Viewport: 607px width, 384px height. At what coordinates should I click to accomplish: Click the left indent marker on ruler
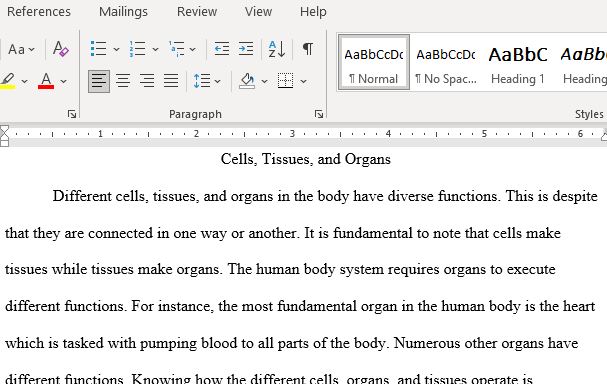[x=4, y=144]
